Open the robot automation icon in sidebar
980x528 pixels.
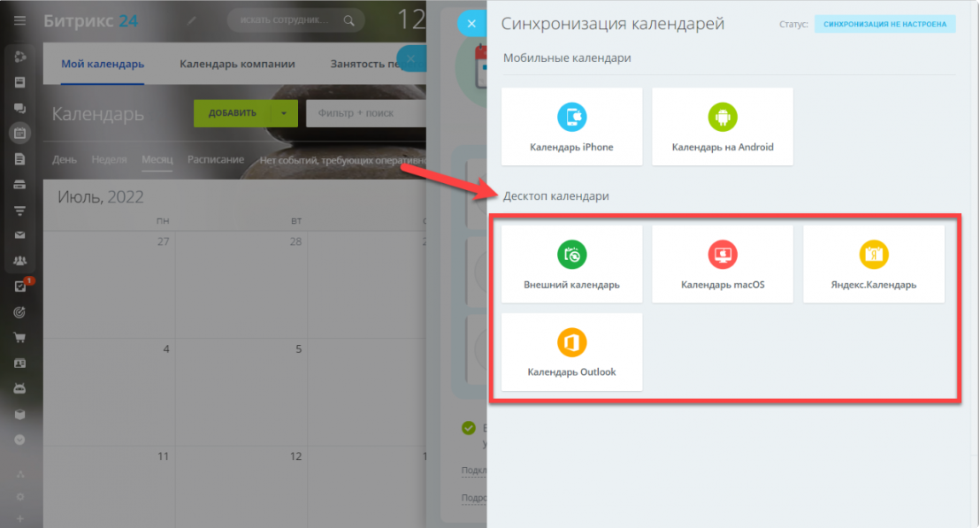pyautogui.click(x=20, y=388)
